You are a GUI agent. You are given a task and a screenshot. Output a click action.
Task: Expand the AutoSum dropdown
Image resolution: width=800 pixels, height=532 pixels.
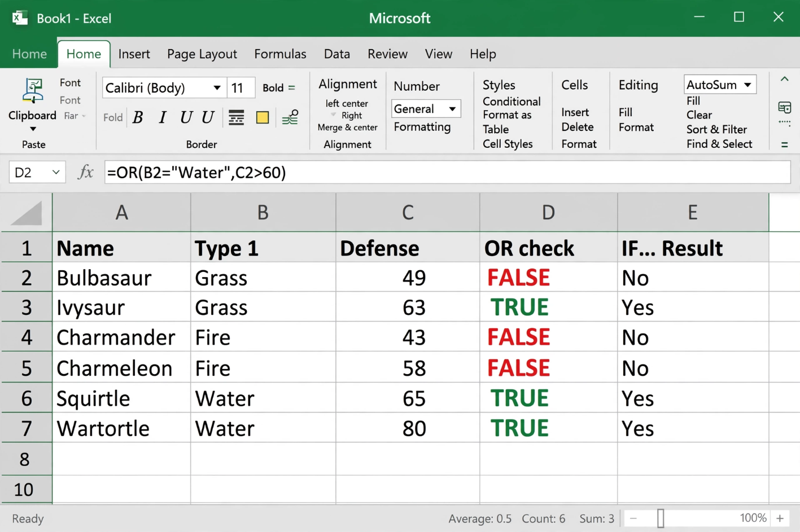click(x=747, y=85)
